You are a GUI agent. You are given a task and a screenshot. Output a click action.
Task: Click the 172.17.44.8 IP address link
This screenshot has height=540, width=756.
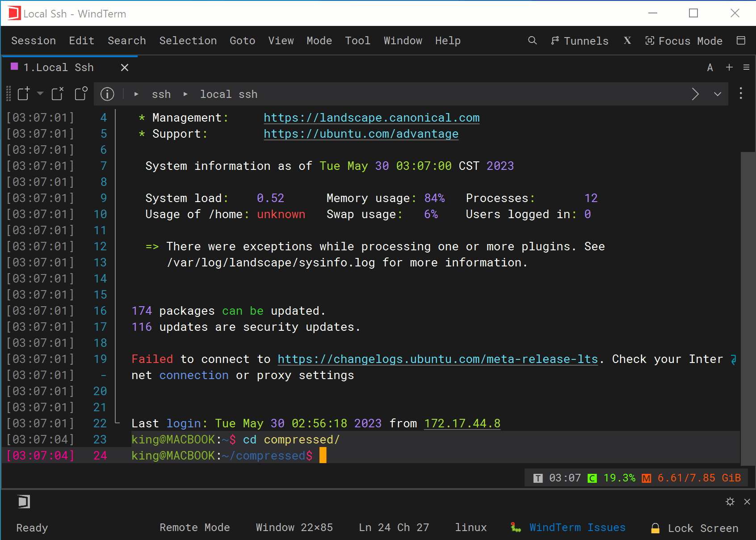(x=462, y=424)
